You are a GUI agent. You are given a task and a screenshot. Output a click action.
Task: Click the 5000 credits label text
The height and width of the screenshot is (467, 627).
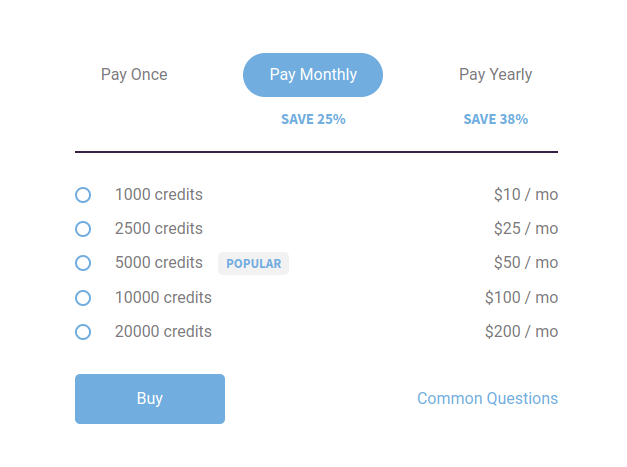point(159,263)
